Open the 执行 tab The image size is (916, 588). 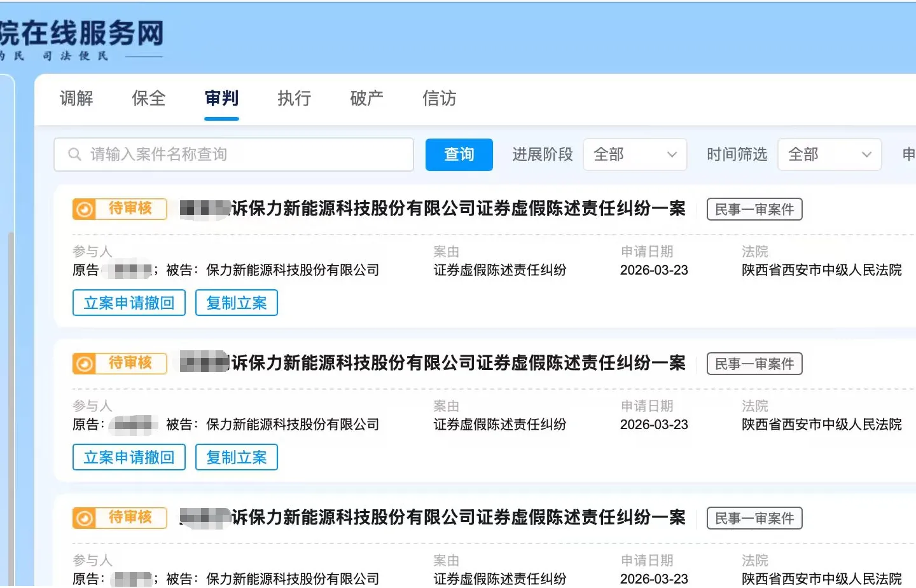click(x=293, y=99)
